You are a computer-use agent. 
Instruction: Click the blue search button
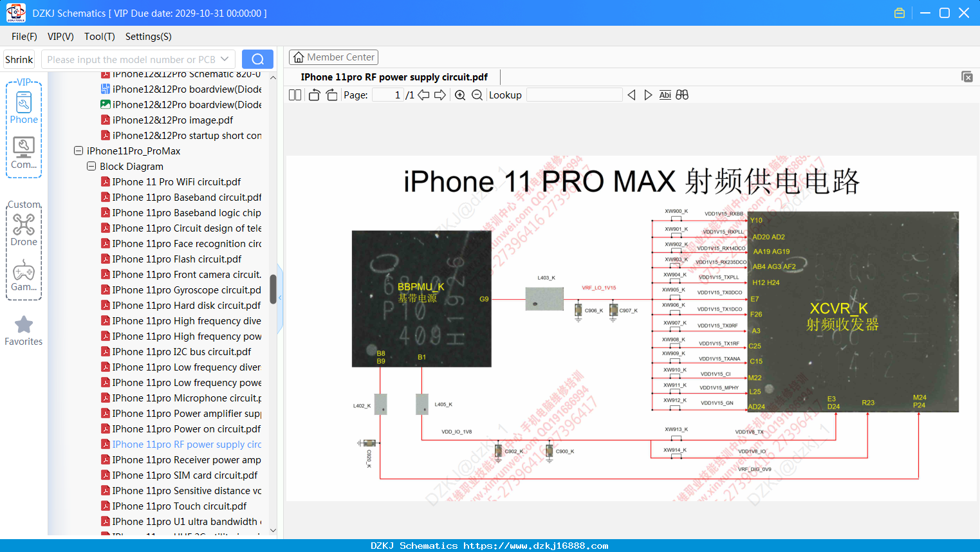click(x=257, y=59)
